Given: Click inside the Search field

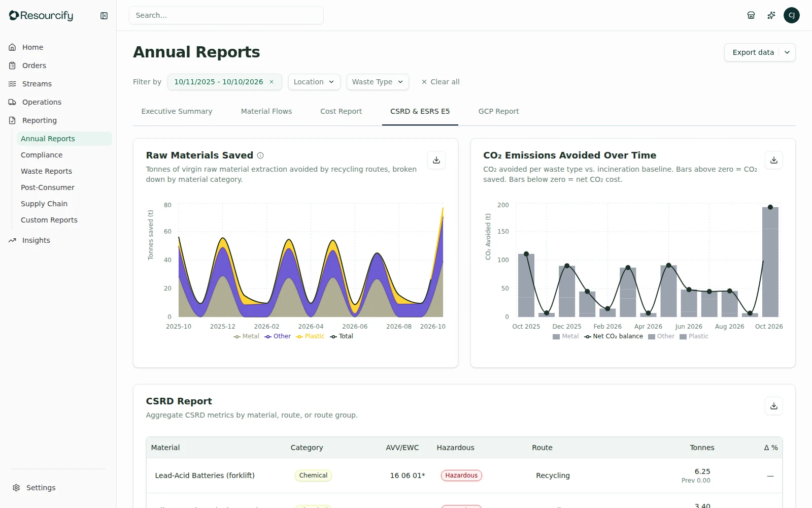Looking at the screenshot, I should (226, 15).
